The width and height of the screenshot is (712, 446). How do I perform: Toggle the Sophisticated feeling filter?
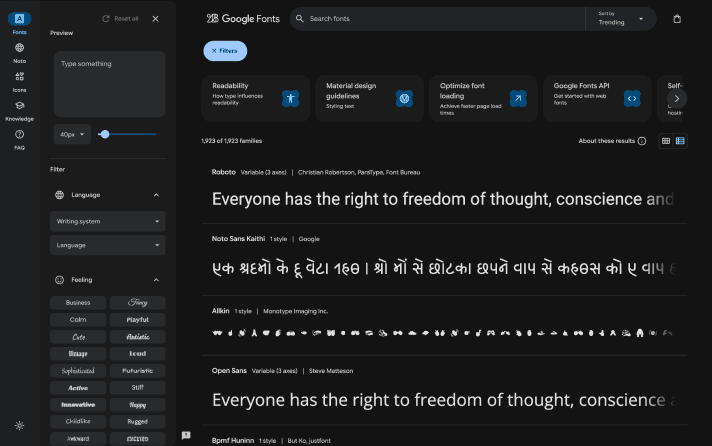78,371
